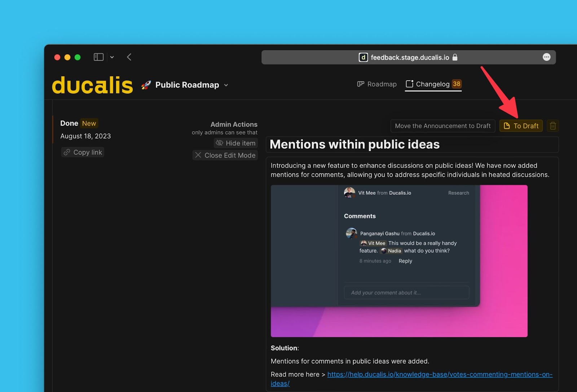Edit the title Mentions within public ideas
This screenshot has width=577, height=392.
pyautogui.click(x=354, y=145)
